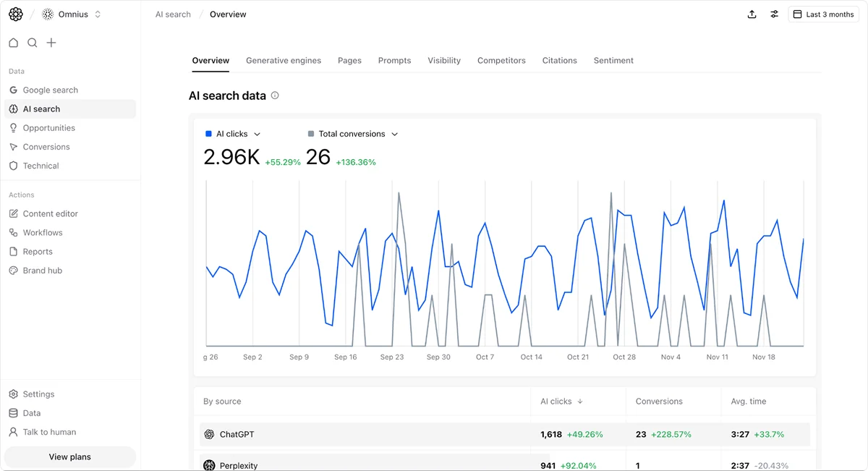Open the Conversions section

coord(47,146)
